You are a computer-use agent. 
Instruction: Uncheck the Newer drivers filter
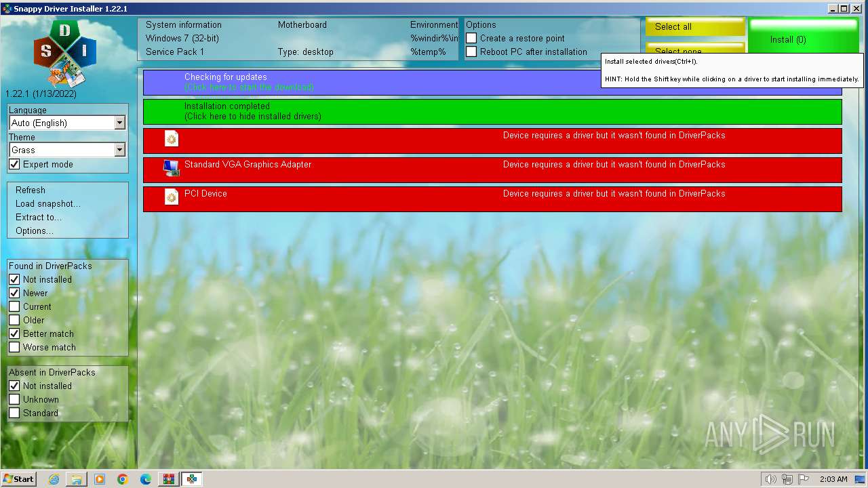coord(14,293)
